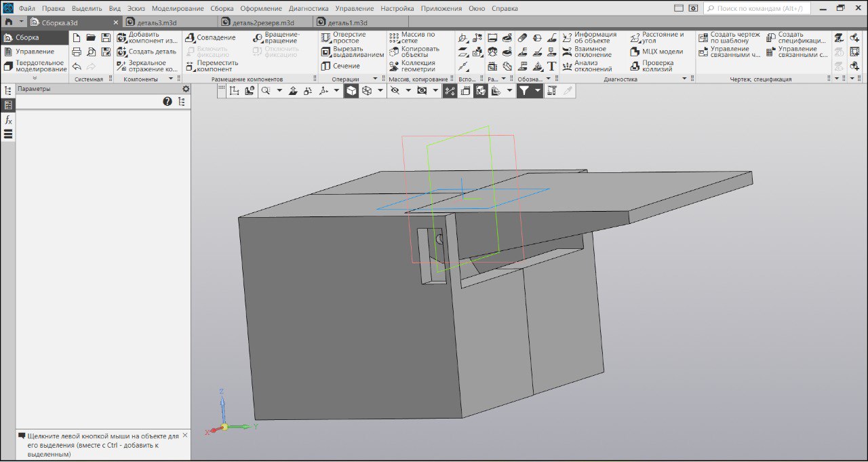
Task: Click the Undo arrow icon
Action: tap(77, 66)
